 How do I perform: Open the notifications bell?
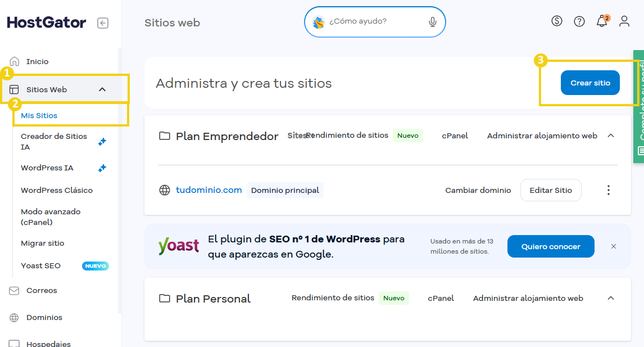[602, 21]
